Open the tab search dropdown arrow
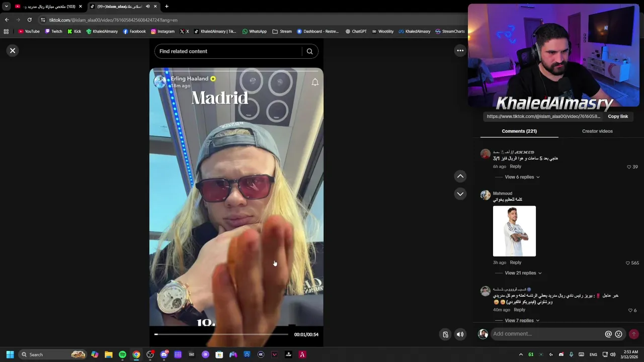The height and width of the screenshot is (362, 644). [x=6, y=7]
